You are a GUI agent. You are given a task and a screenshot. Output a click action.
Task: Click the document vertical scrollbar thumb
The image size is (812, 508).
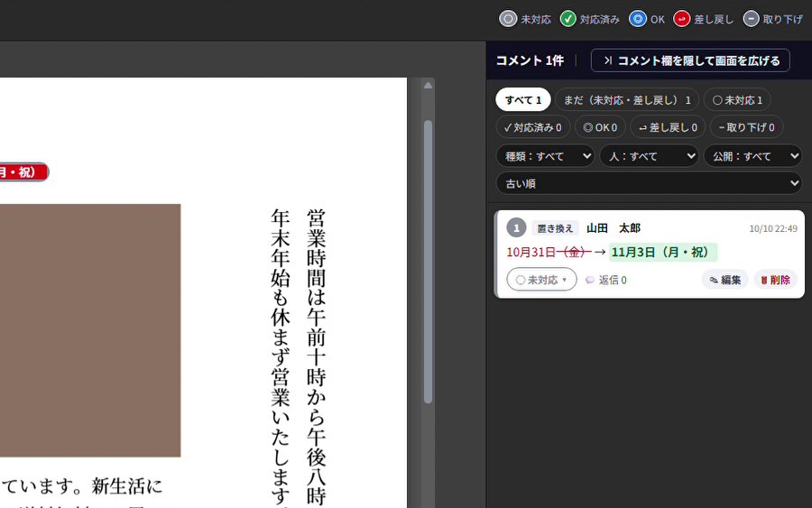(x=428, y=262)
